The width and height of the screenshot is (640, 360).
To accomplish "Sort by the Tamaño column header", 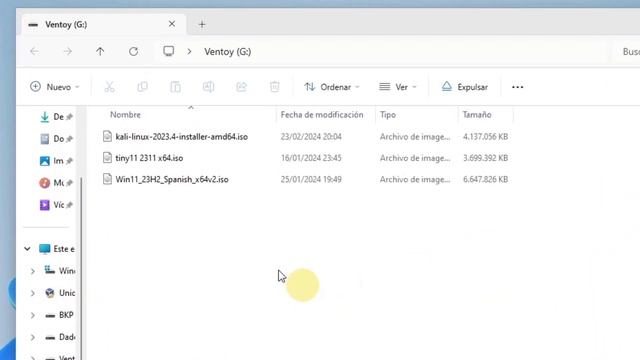I will [477, 115].
